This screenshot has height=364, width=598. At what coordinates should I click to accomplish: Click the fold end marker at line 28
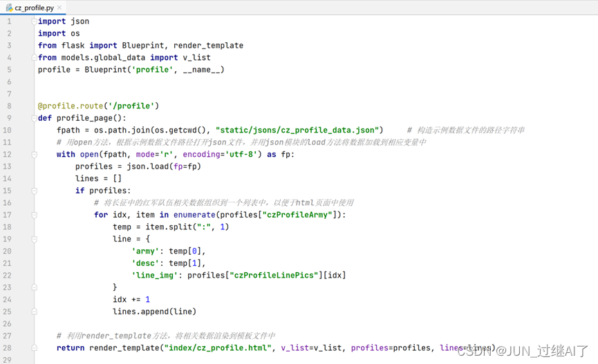pyautogui.click(x=34, y=348)
